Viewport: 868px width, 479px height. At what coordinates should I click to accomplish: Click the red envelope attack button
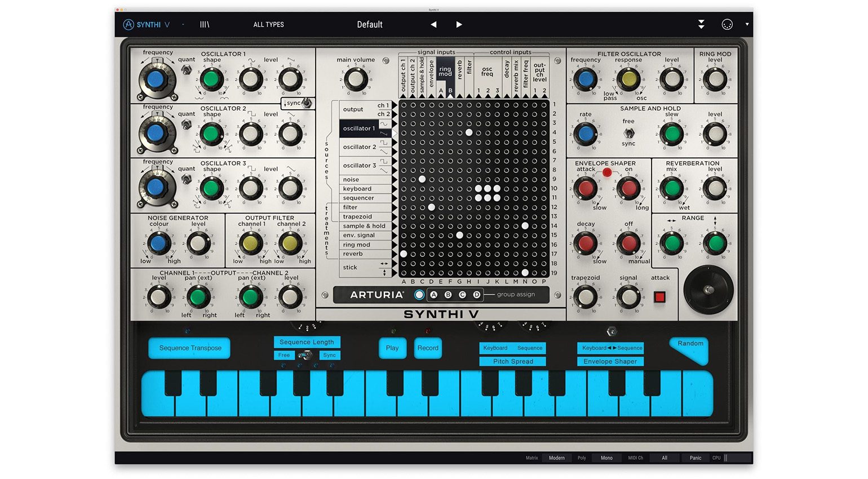tap(659, 296)
